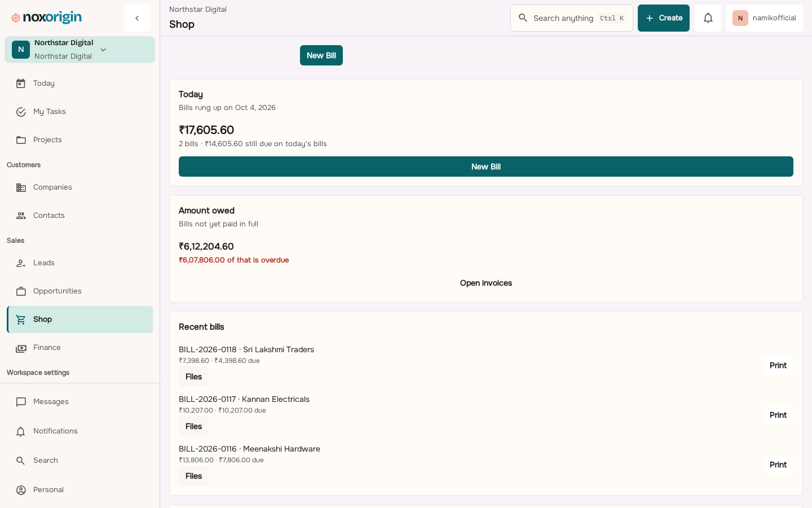The width and height of the screenshot is (812, 508).
Task: Click the overdue ₹6,07,806.00 red text
Action: click(234, 260)
